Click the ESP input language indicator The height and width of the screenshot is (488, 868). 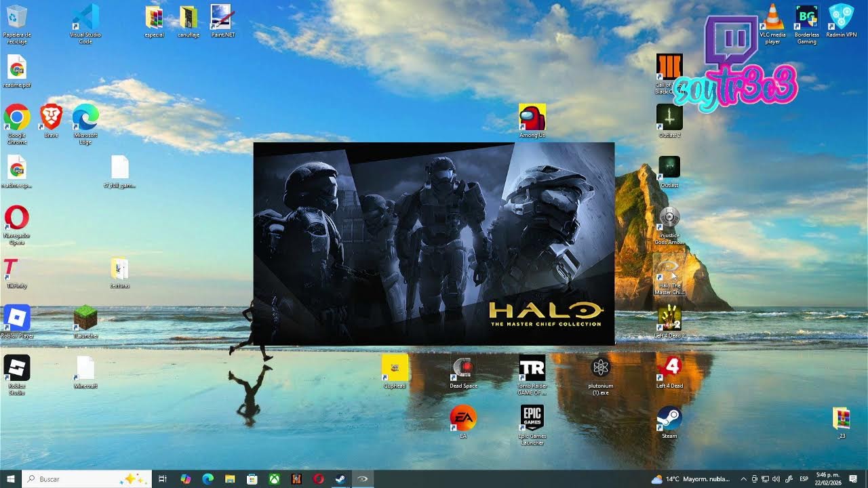(804, 479)
